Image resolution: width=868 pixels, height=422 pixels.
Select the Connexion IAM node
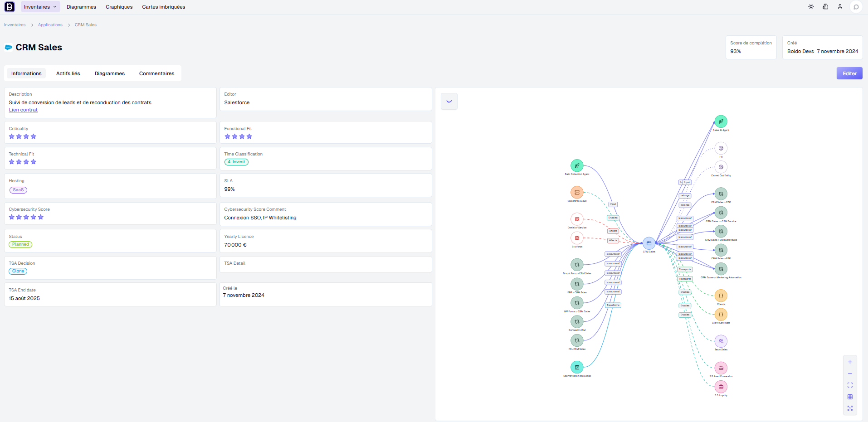(577, 321)
